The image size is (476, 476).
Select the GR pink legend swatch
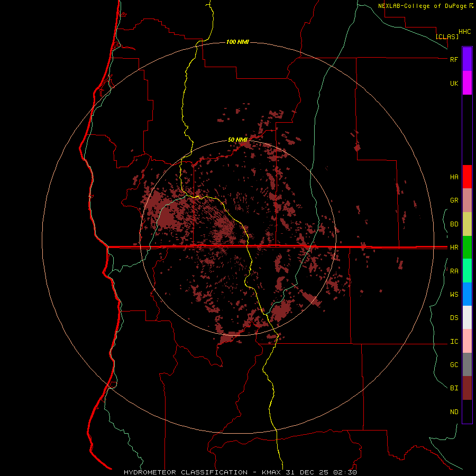click(x=467, y=200)
